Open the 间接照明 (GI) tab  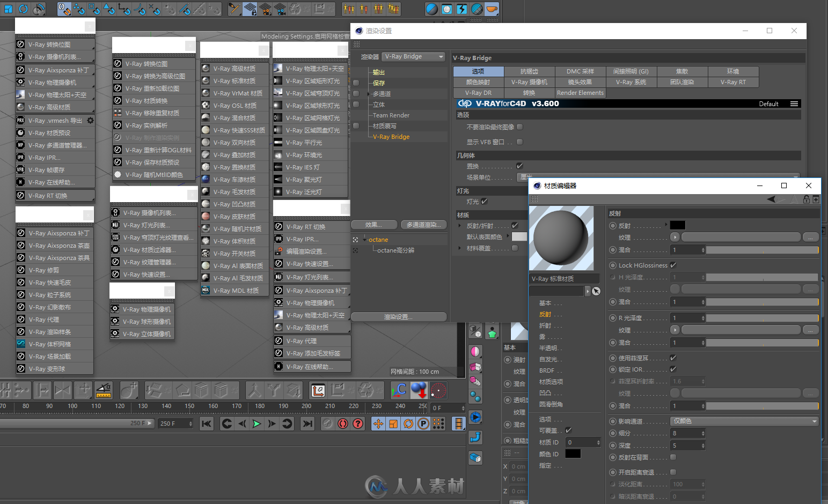[631, 71]
